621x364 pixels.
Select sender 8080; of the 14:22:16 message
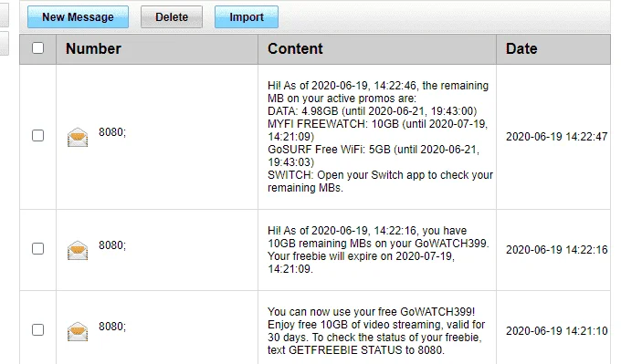112,245
